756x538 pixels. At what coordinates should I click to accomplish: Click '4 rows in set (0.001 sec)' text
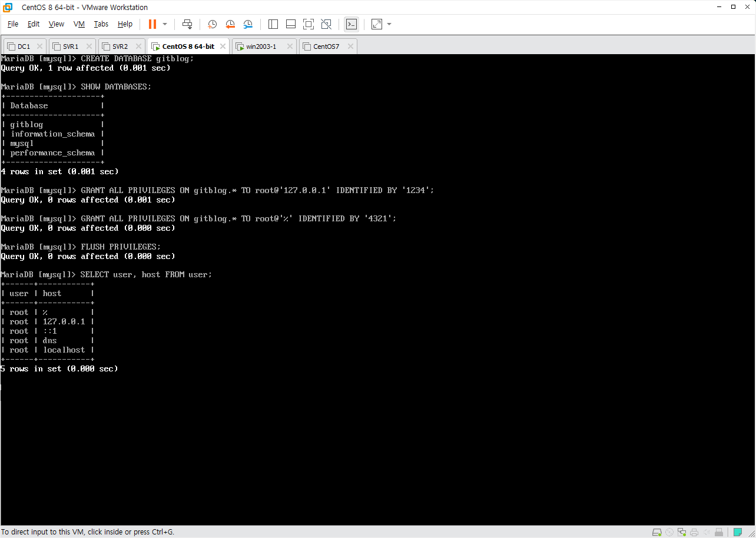point(59,171)
